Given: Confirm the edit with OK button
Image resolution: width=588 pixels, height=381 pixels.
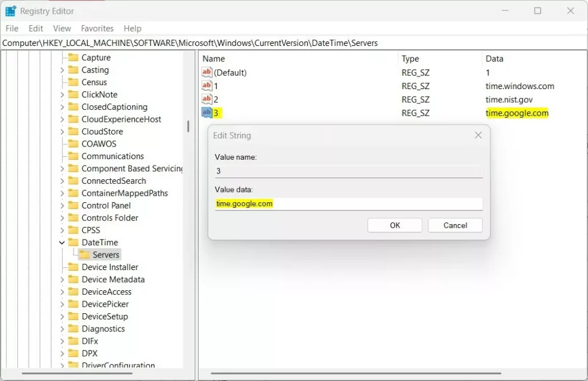Looking at the screenshot, I should coord(395,225).
